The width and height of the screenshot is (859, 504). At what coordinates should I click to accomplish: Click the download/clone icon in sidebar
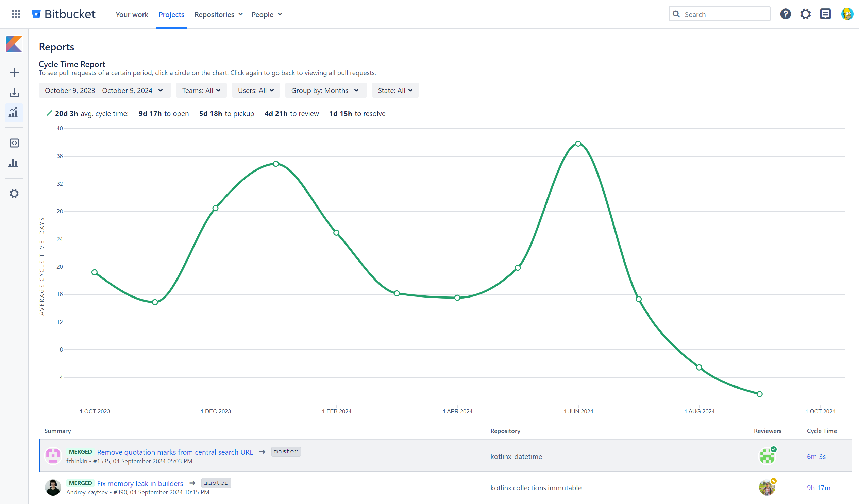pyautogui.click(x=14, y=93)
